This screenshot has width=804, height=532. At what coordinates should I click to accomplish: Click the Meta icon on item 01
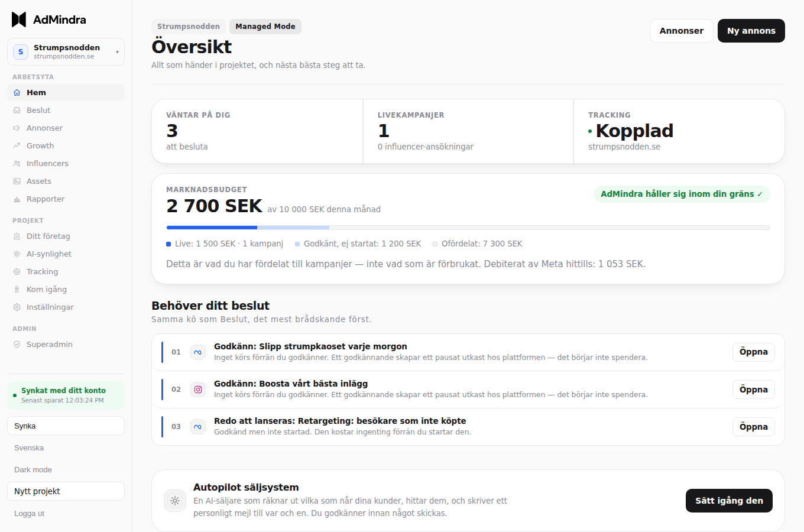coord(198,352)
